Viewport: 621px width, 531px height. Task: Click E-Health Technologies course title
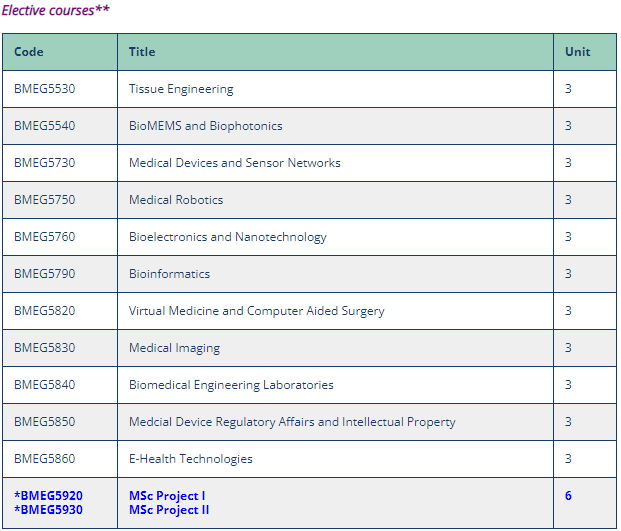pos(190,459)
